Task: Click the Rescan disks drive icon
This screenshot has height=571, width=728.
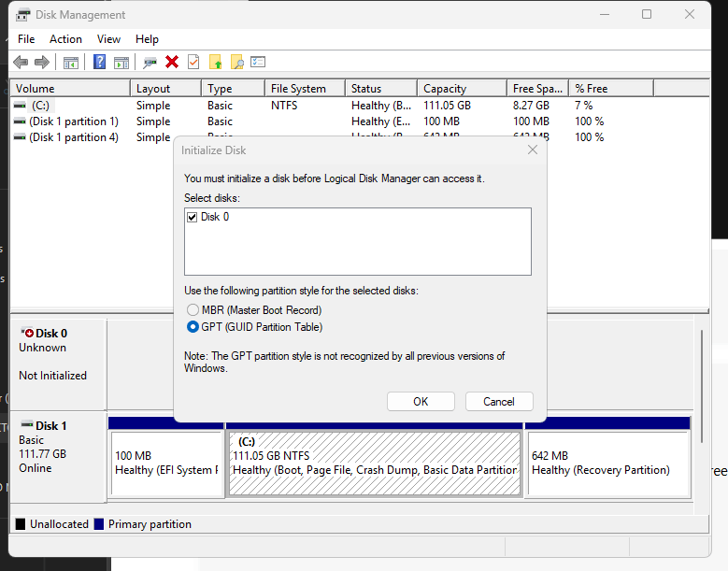Action: [150, 63]
